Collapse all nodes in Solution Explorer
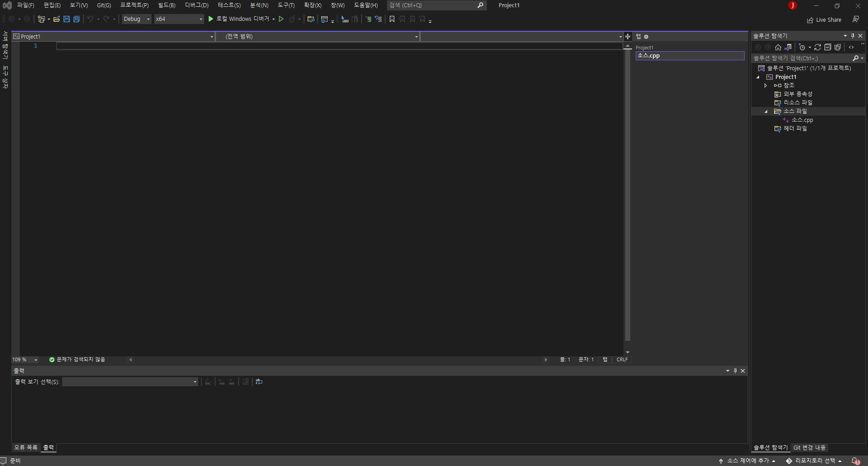The width and height of the screenshot is (868, 466). [x=828, y=47]
